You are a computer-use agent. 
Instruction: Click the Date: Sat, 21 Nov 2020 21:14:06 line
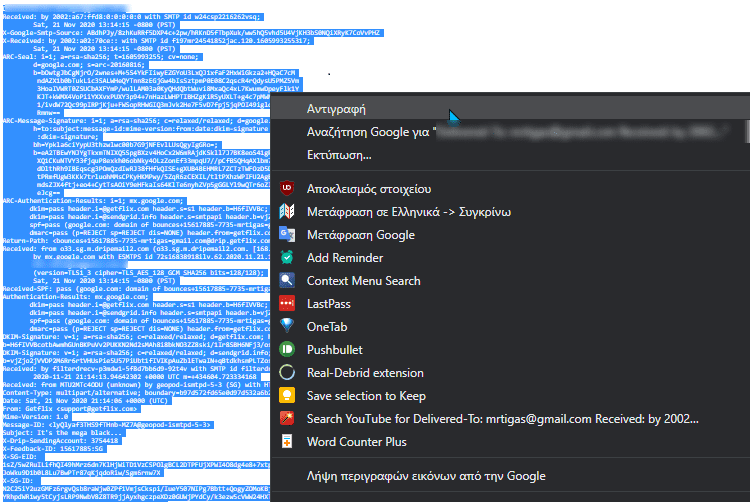pos(87,401)
